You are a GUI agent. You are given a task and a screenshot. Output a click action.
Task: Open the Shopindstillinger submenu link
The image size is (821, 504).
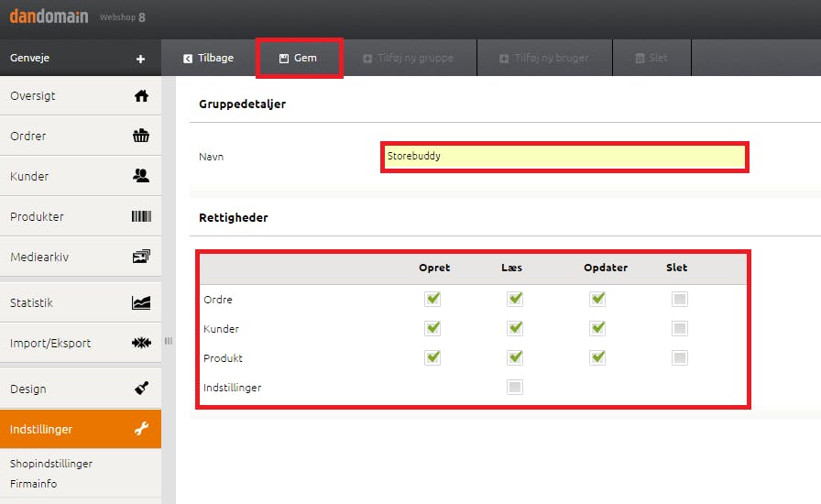[x=51, y=464]
